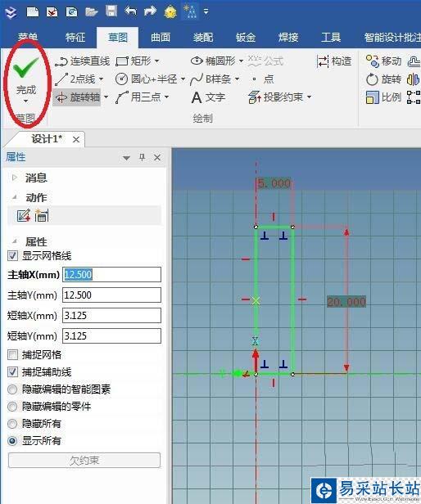Open the 装配 ribbon tab
This screenshot has width=421, height=504.
tap(203, 38)
